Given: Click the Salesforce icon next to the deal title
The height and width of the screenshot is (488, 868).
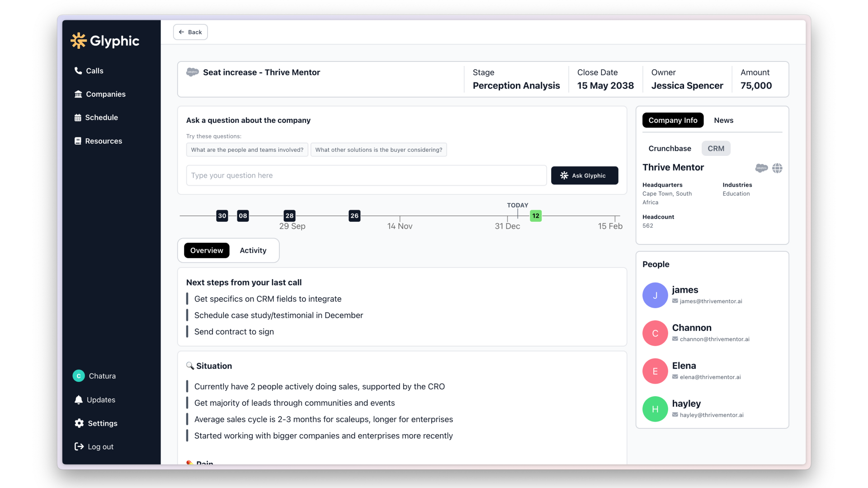Looking at the screenshot, I should tap(192, 72).
